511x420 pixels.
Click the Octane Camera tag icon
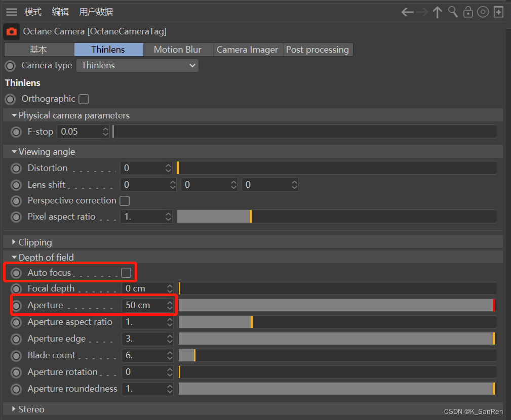12,31
